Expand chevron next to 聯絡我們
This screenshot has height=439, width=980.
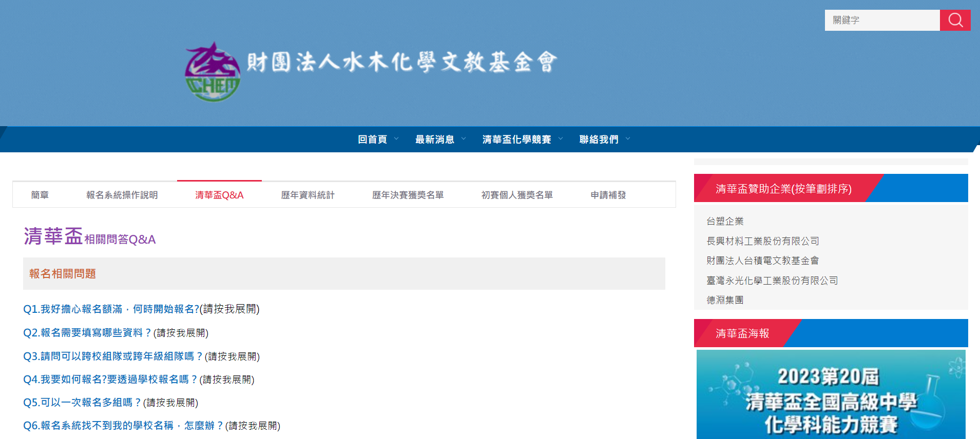click(628, 138)
